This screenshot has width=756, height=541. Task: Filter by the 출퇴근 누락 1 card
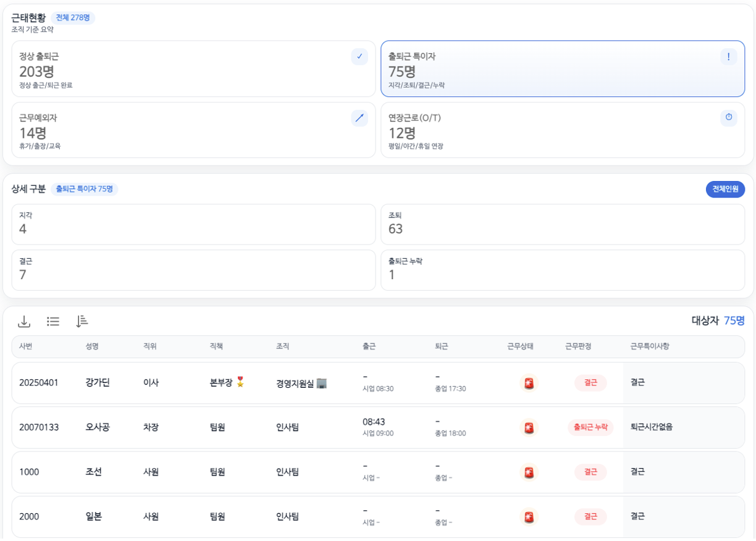point(563,270)
